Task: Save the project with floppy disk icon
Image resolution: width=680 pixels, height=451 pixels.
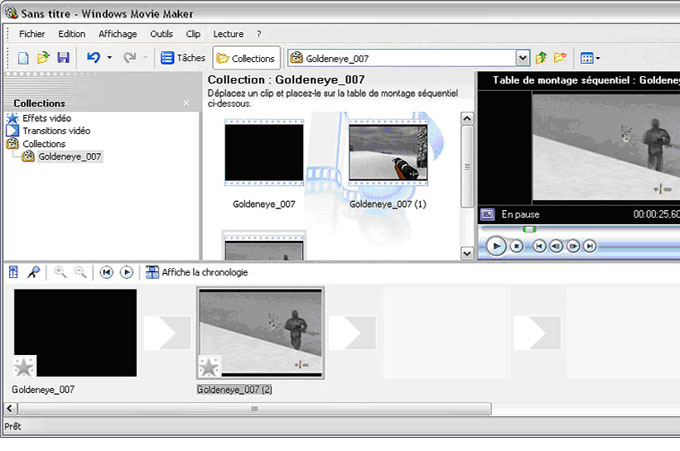Action: 63,58
